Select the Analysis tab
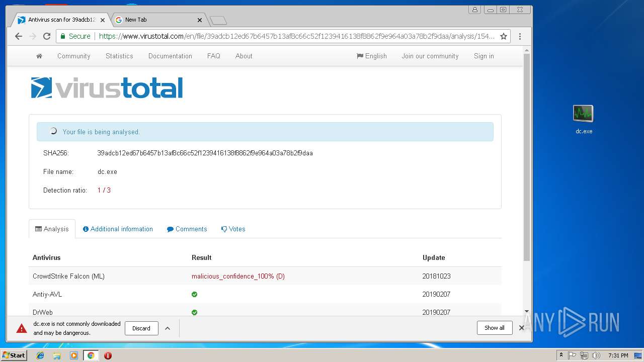This screenshot has height=362, width=644. coord(52,229)
